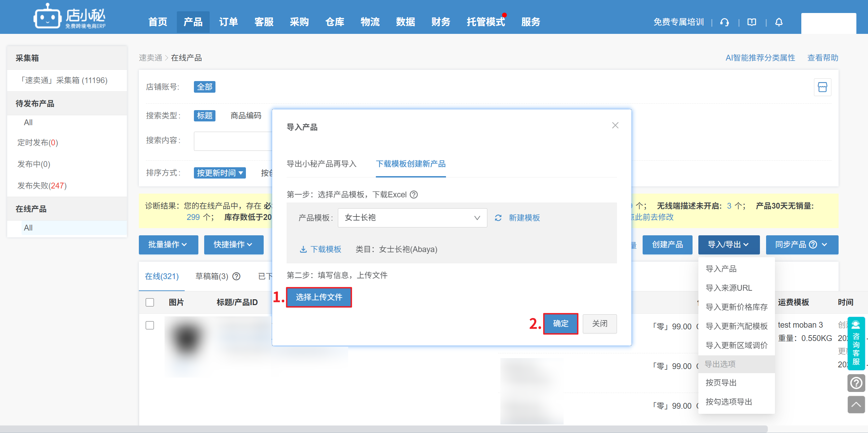This screenshot has width=868, height=433.
Task: Select 按页导出 from the export menu
Action: 721,383
